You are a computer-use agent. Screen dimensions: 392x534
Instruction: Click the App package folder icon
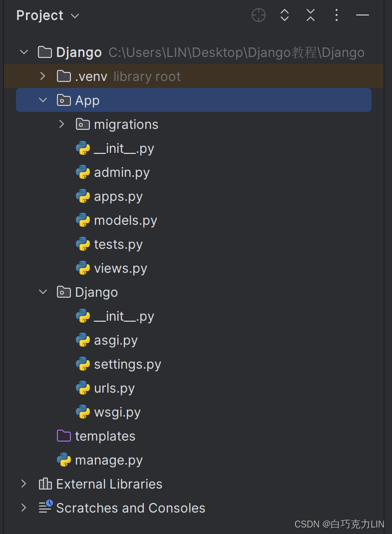(64, 100)
